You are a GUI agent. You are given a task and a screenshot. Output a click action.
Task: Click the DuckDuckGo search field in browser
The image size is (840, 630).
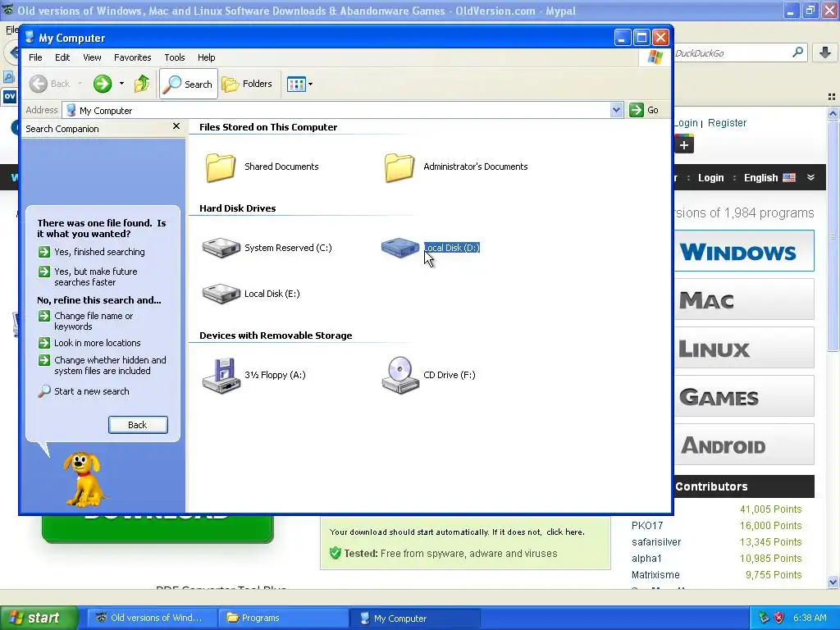pos(731,53)
